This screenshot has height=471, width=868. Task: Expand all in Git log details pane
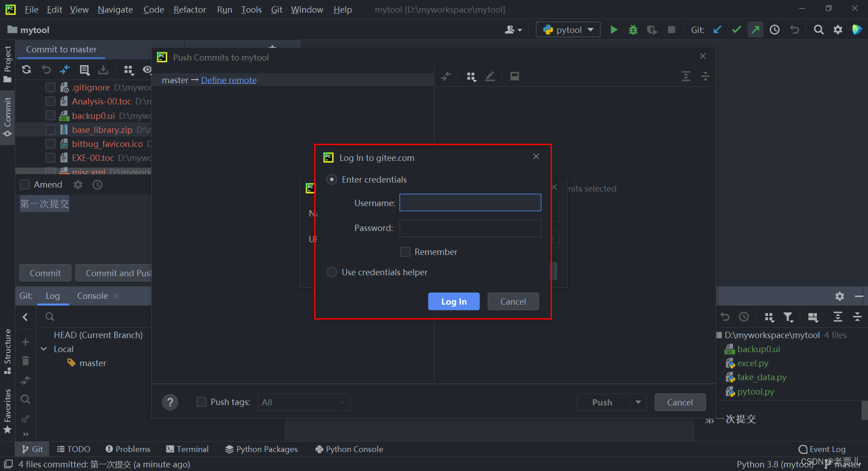(838, 317)
